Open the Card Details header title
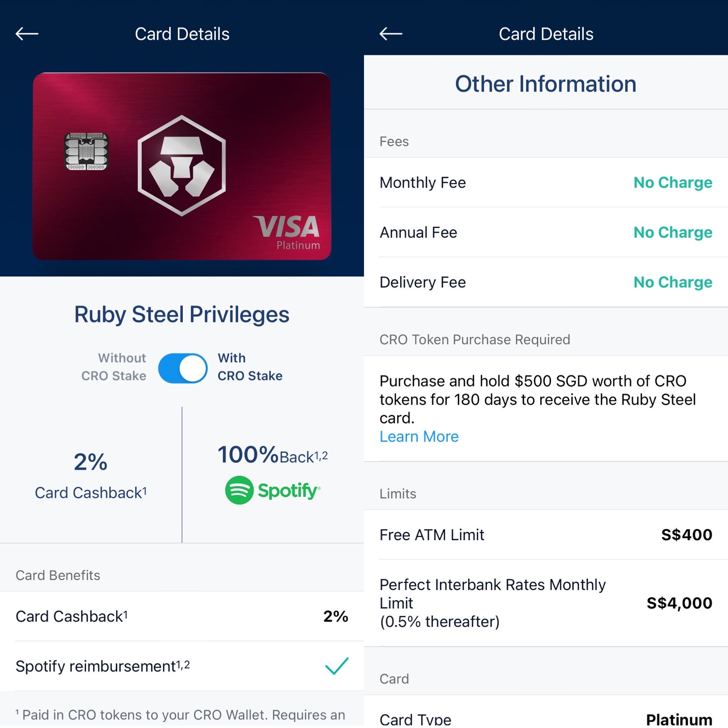This screenshot has width=728, height=728. [182, 33]
